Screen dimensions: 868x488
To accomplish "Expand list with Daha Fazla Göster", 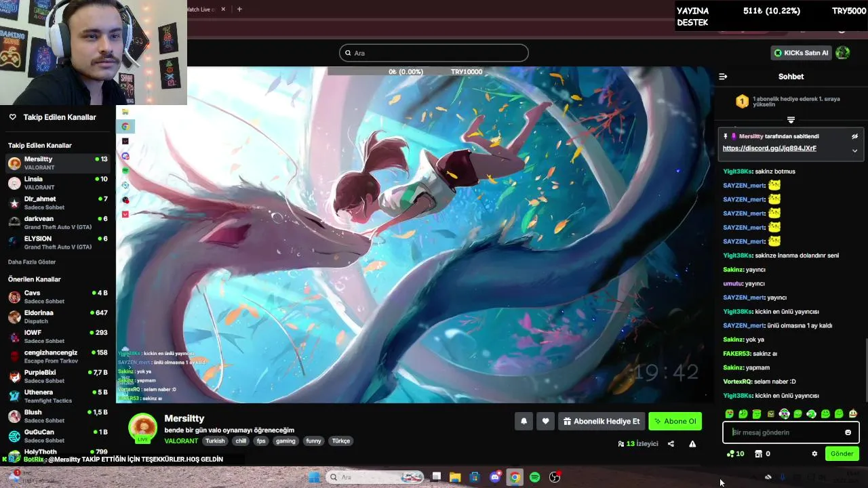I will 32,262.
